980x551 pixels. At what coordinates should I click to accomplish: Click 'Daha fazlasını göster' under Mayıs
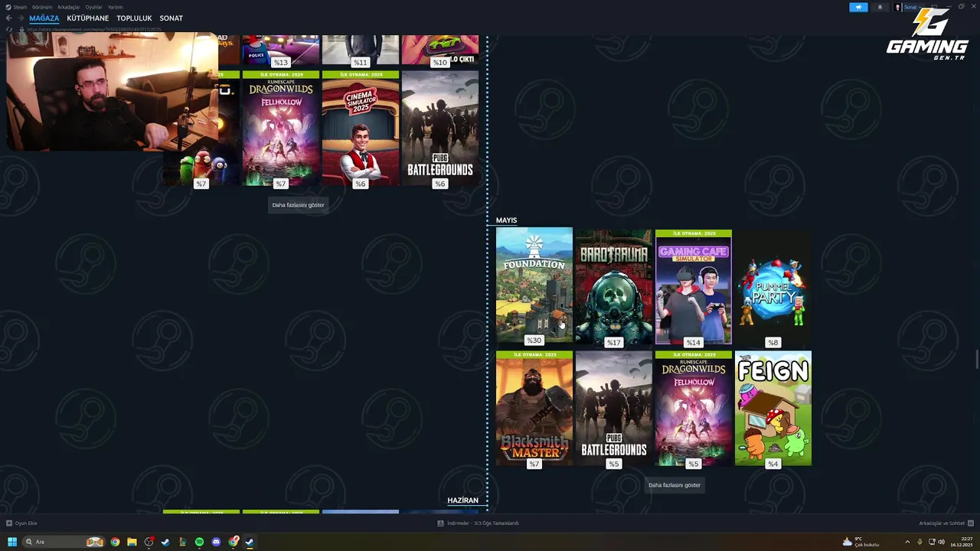coord(675,485)
